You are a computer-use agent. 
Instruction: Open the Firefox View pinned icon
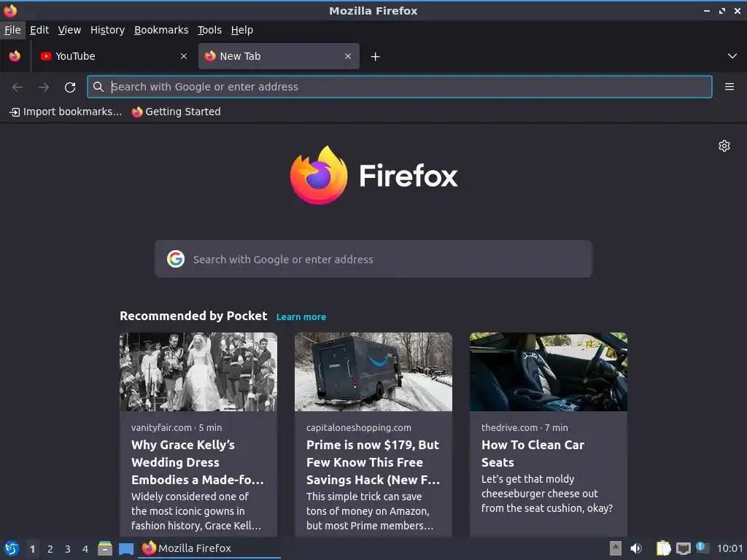coord(15,56)
